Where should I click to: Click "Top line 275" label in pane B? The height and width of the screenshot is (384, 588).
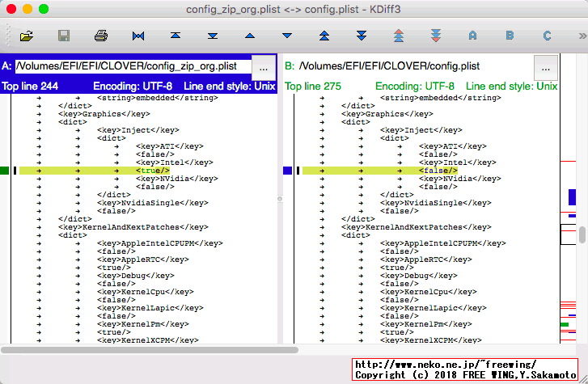pos(313,87)
